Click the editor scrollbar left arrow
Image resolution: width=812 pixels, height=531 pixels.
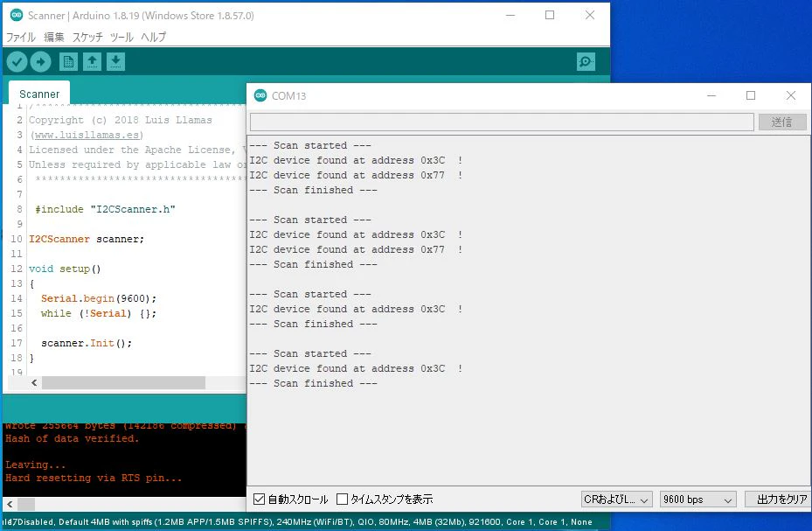click(x=34, y=383)
